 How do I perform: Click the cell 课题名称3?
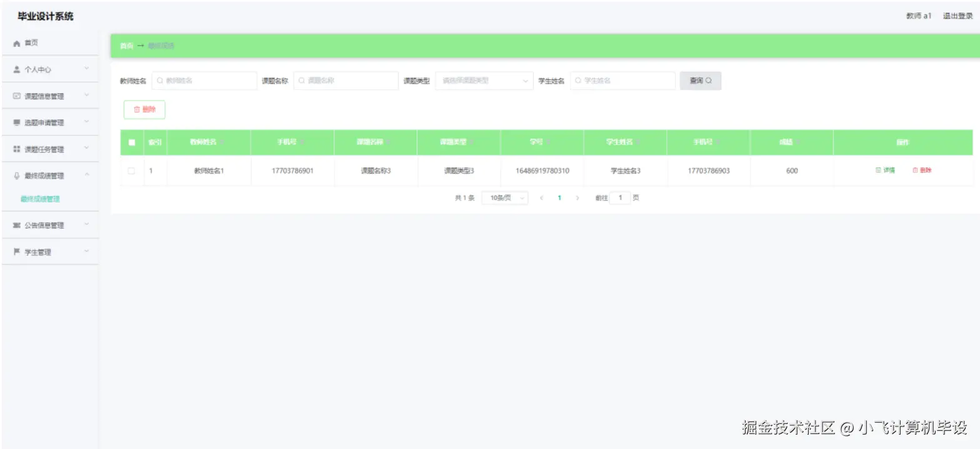376,170
